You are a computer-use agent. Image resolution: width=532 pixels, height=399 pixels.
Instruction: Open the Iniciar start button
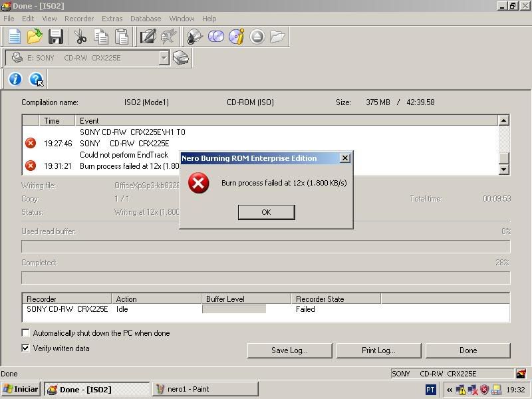click(21, 389)
